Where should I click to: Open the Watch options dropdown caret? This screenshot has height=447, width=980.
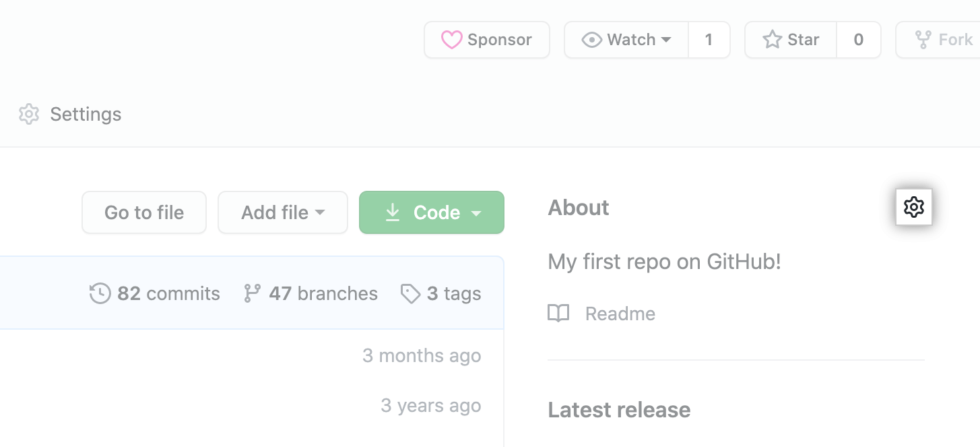click(x=665, y=40)
